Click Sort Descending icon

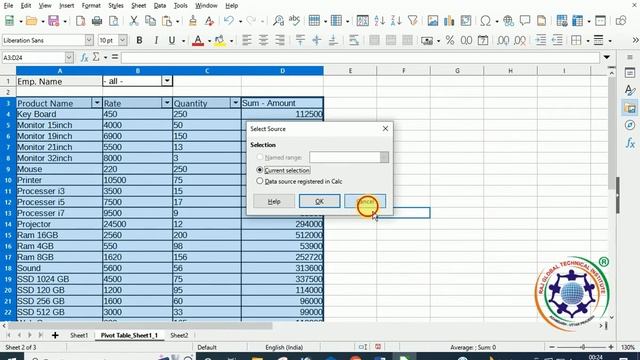coord(396,21)
